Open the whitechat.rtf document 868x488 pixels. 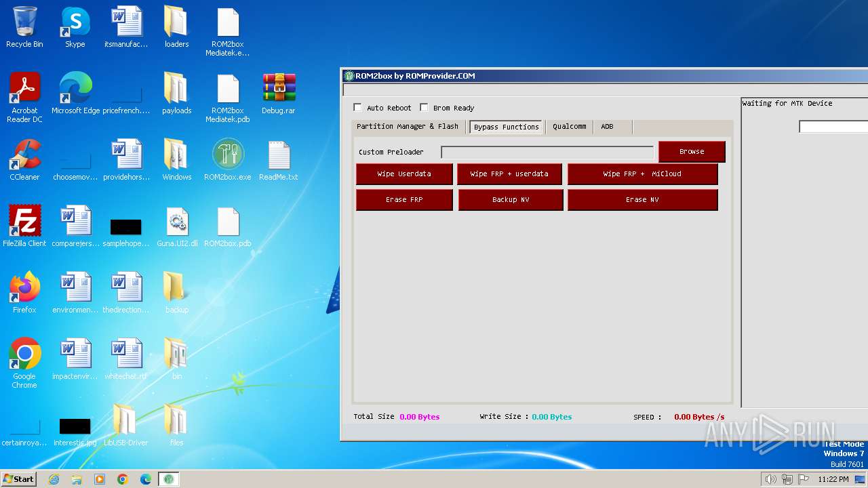[x=126, y=359]
